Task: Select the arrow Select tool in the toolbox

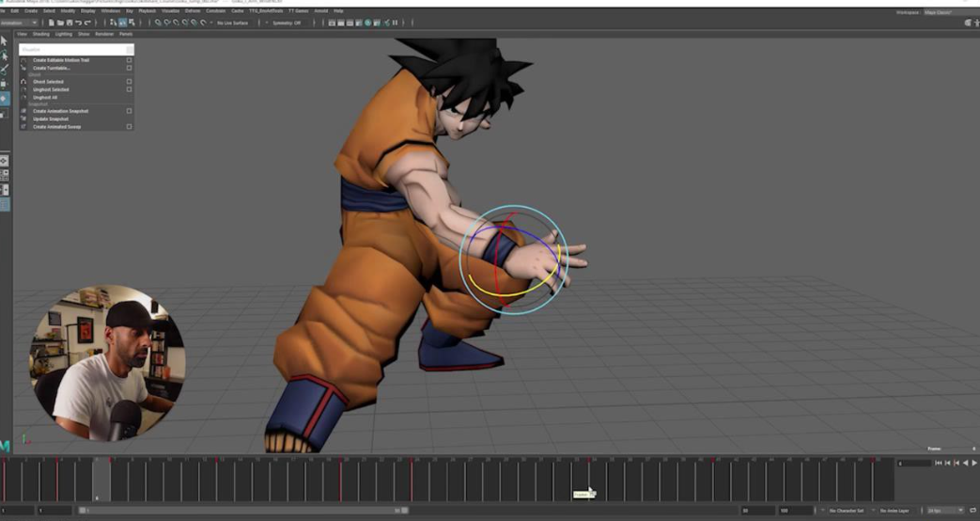Action: pyautogui.click(x=5, y=40)
